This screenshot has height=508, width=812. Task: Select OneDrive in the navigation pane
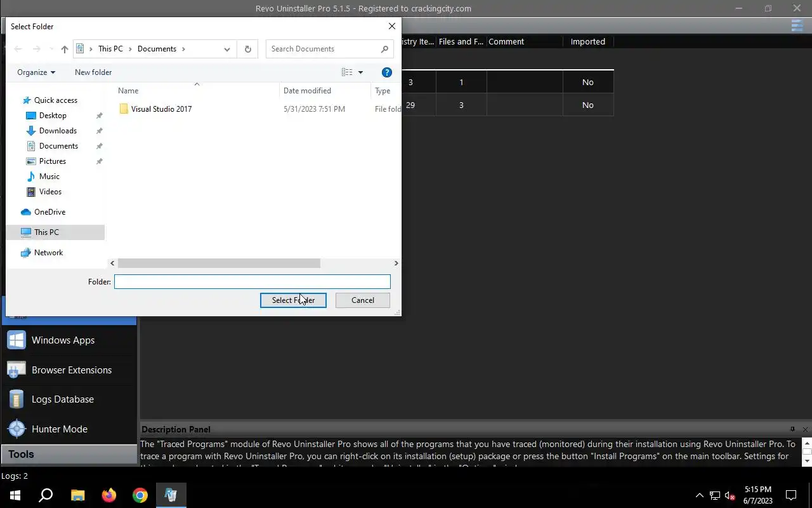49,212
